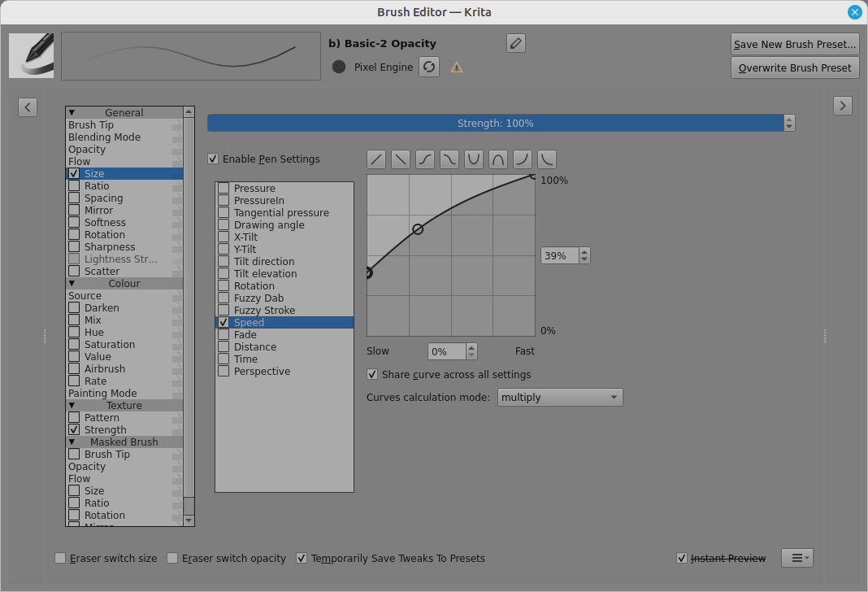Collapse the Texture settings group
The height and width of the screenshot is (592, 868).
[x=72, y=406]
